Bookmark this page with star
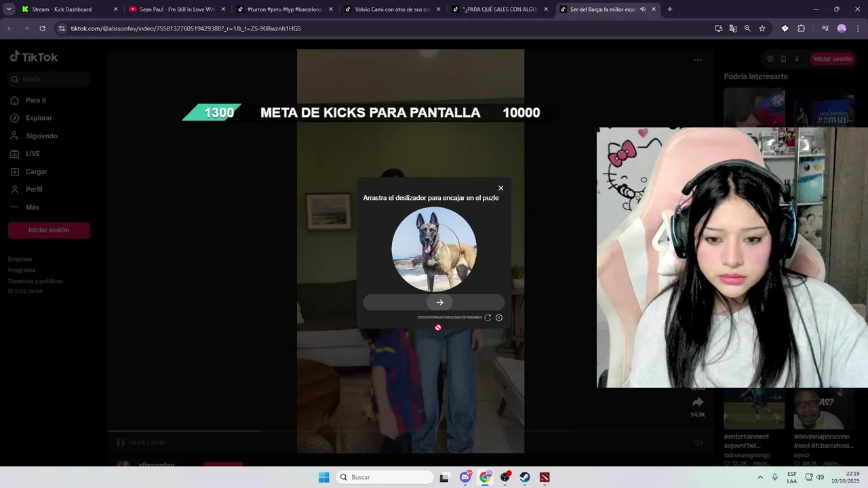 [x=762, y=28]
